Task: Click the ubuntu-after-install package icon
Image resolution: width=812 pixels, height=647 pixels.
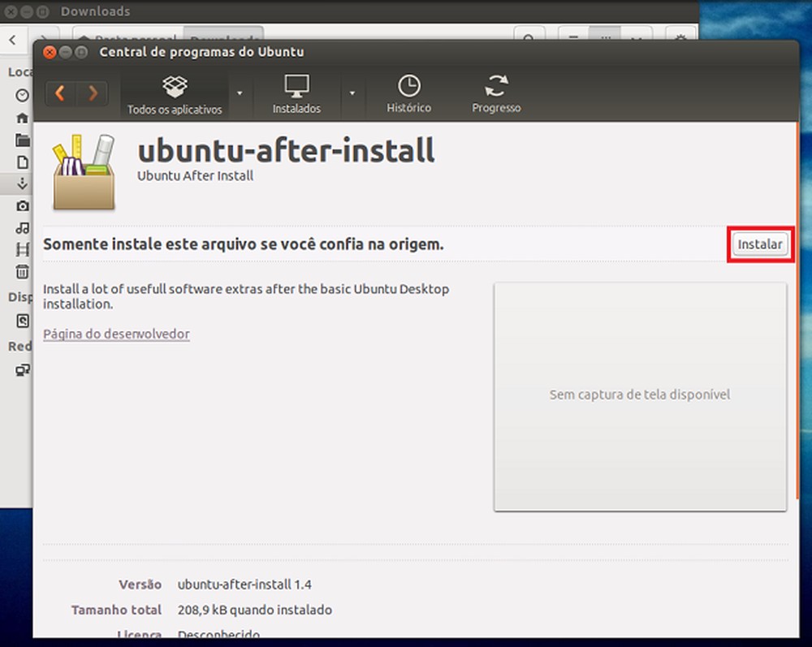Action: [84, 172]
